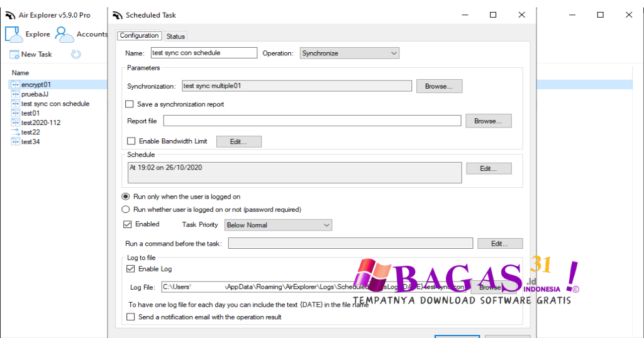This screenshot has height=338, width=644.
Task: Select the test01 task name
Action: click(30, 113)
